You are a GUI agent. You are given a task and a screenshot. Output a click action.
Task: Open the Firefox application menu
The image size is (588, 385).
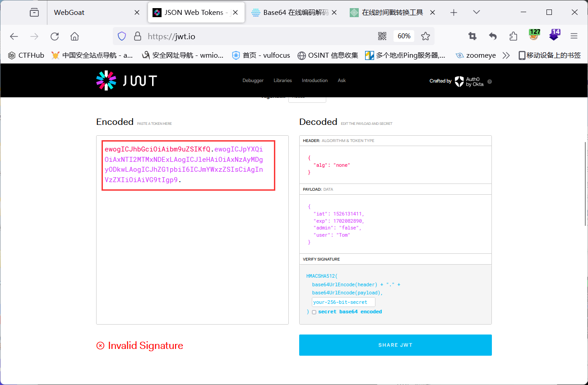point(574,37)
